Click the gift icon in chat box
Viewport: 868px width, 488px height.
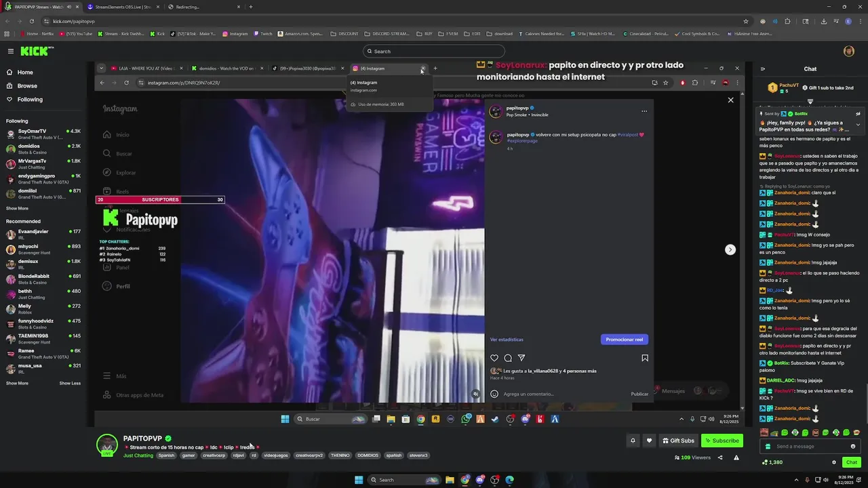(x=768, y=447)
